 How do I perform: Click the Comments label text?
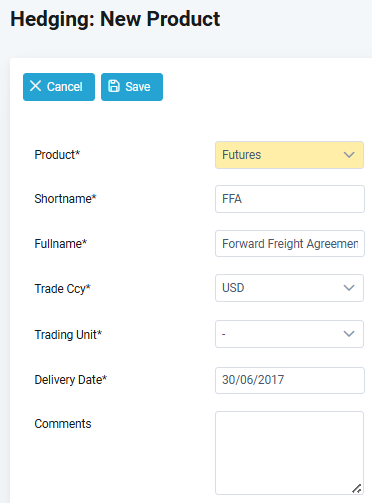(x=63, y=424)
